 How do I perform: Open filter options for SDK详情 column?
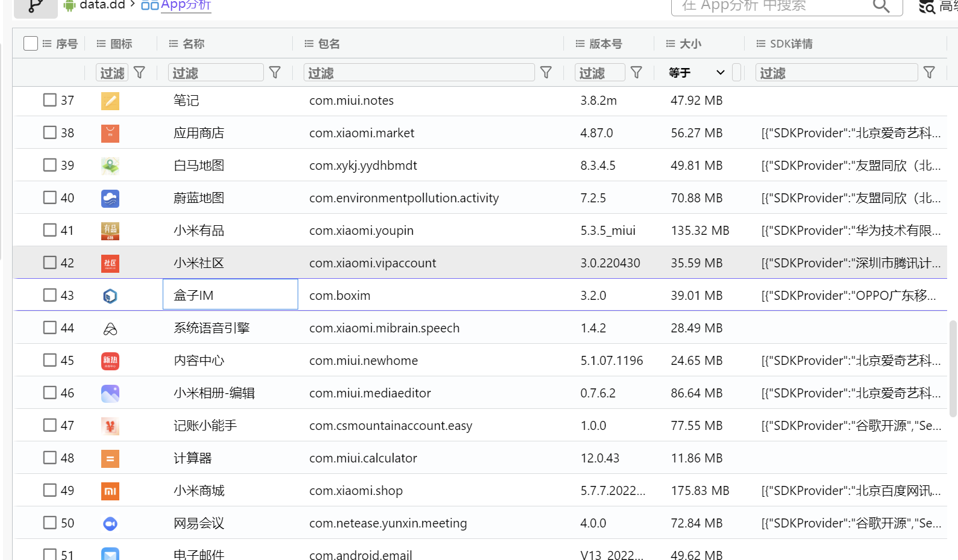[929, 72]
